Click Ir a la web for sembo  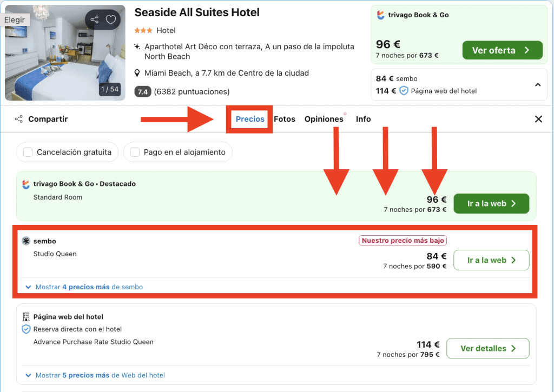click(x=491, y=260)
